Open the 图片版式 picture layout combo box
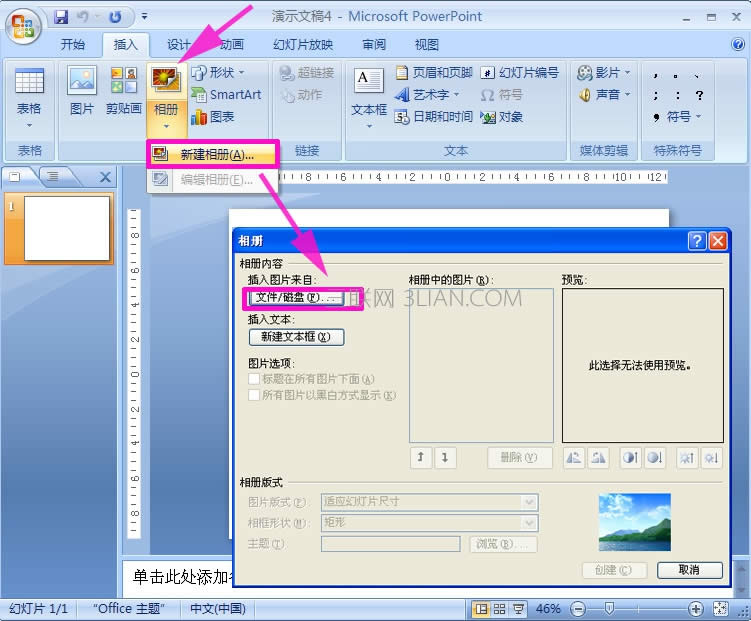 (x=430, y=502)
